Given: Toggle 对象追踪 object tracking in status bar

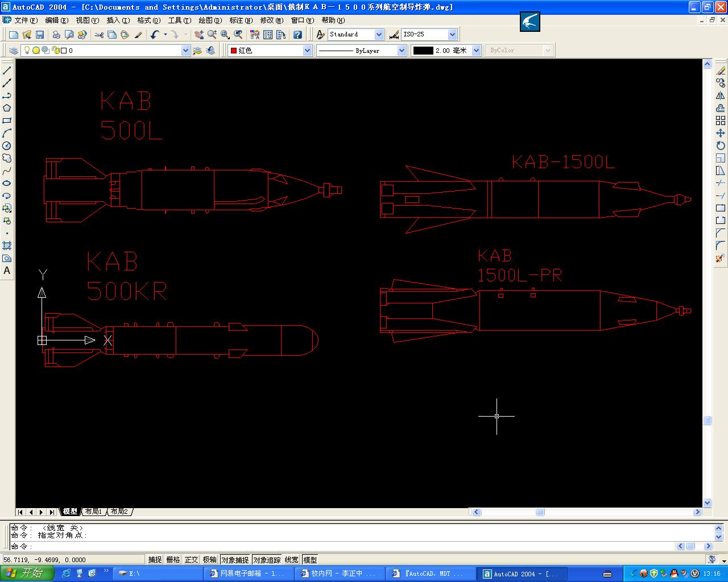Looking at the screenshot, I should tap(267, 560).
